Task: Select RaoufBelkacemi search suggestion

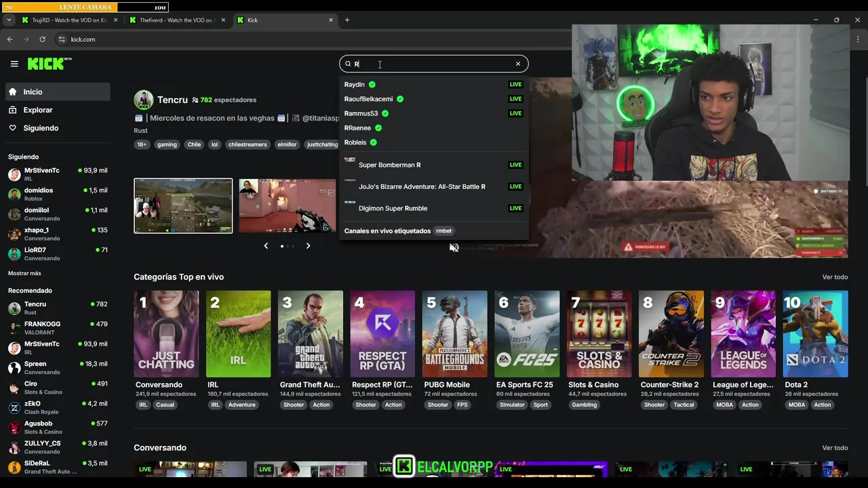Action: coord(433,99)
